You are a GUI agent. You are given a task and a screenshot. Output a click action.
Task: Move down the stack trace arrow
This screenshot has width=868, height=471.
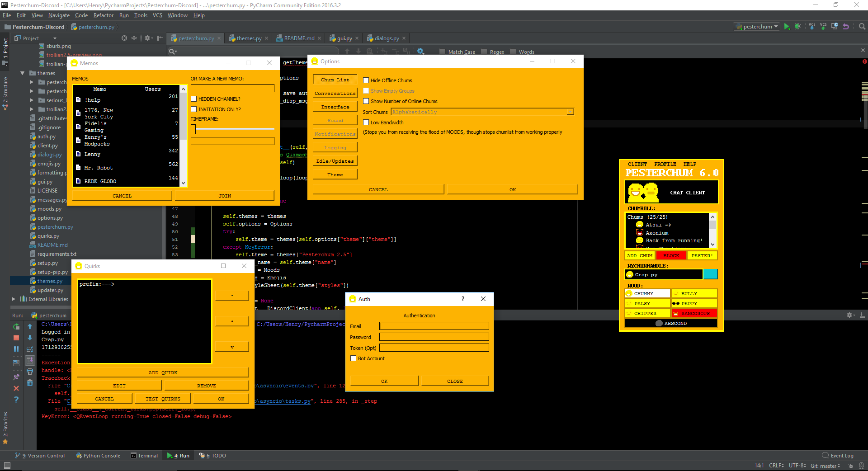pos(30,338)
